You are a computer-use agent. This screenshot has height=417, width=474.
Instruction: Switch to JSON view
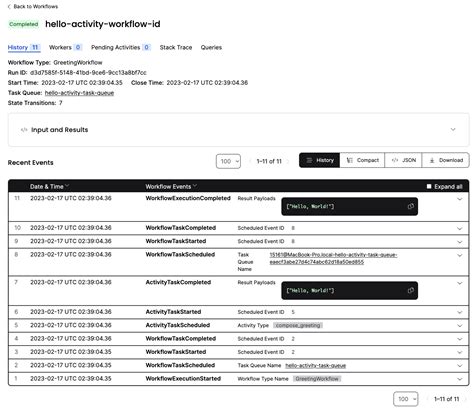pos(403,160)
